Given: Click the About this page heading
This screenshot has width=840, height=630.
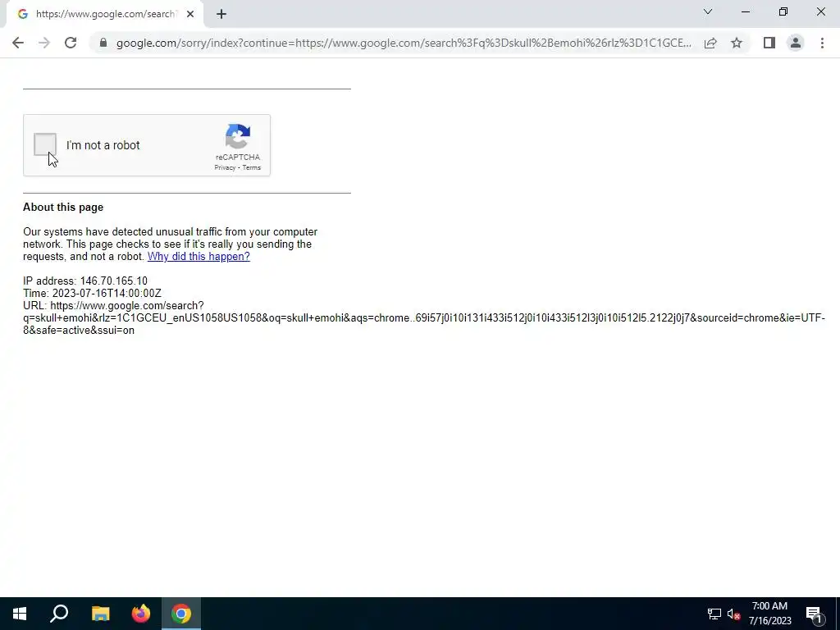Looking at the screenshot, I should coord(63,208).
